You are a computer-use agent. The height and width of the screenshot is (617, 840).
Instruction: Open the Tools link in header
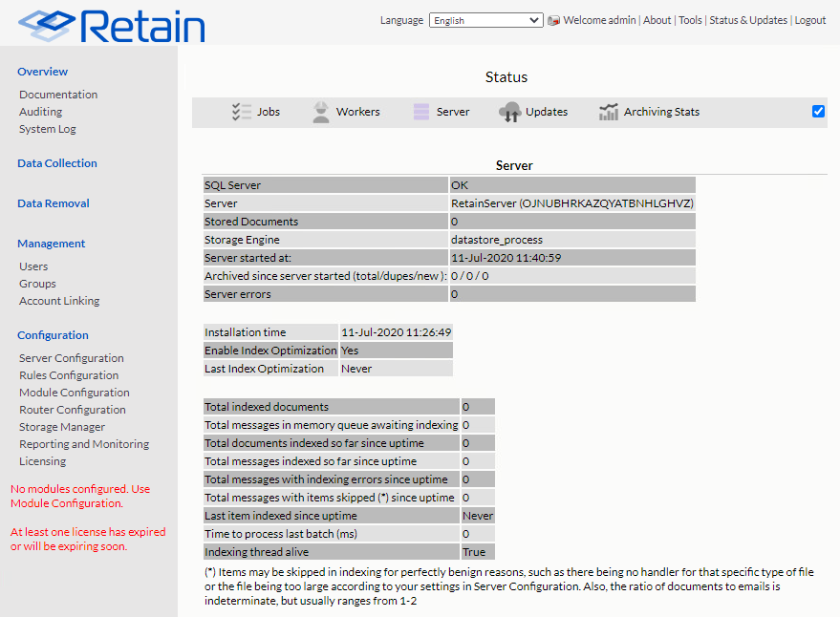coord(690,20)
